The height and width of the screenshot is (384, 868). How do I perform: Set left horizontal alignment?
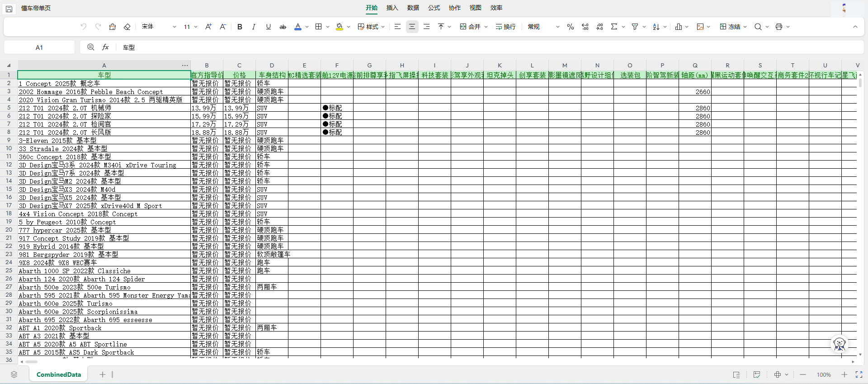coord(397,27)
